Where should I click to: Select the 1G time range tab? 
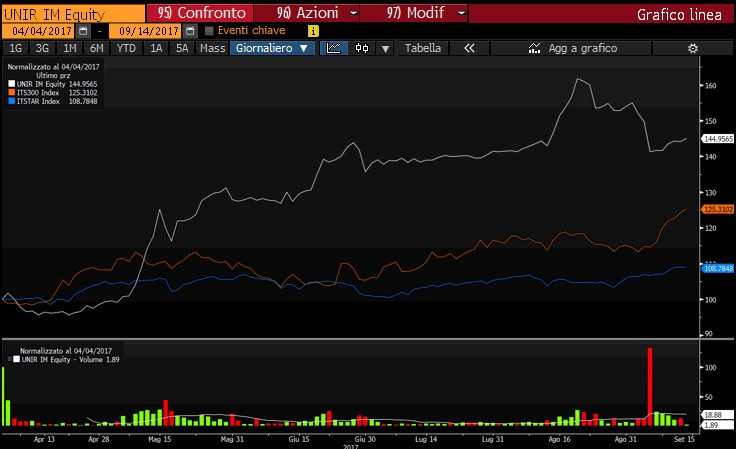15,48
